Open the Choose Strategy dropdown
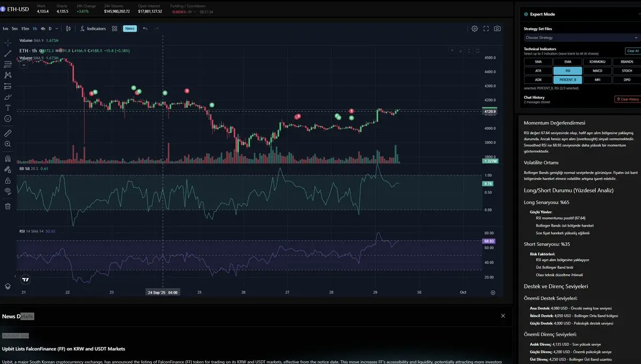This screenshot has width=641, height=364. (x=581, y=37)
